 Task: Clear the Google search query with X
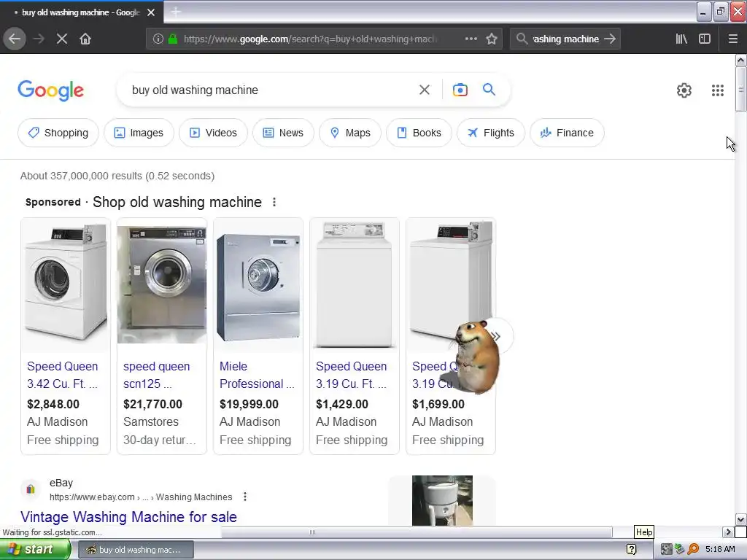pyautogui.click(x=425, y=90)
